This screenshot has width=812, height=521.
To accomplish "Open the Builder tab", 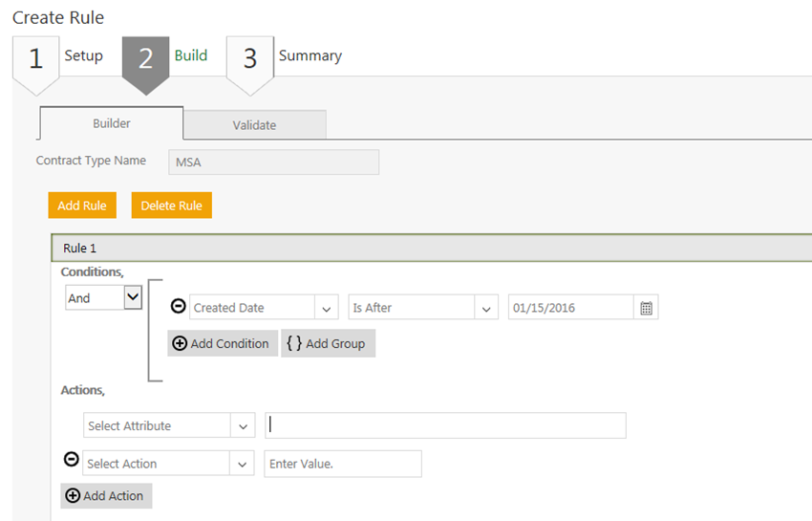I will click(x=111, y=123).
